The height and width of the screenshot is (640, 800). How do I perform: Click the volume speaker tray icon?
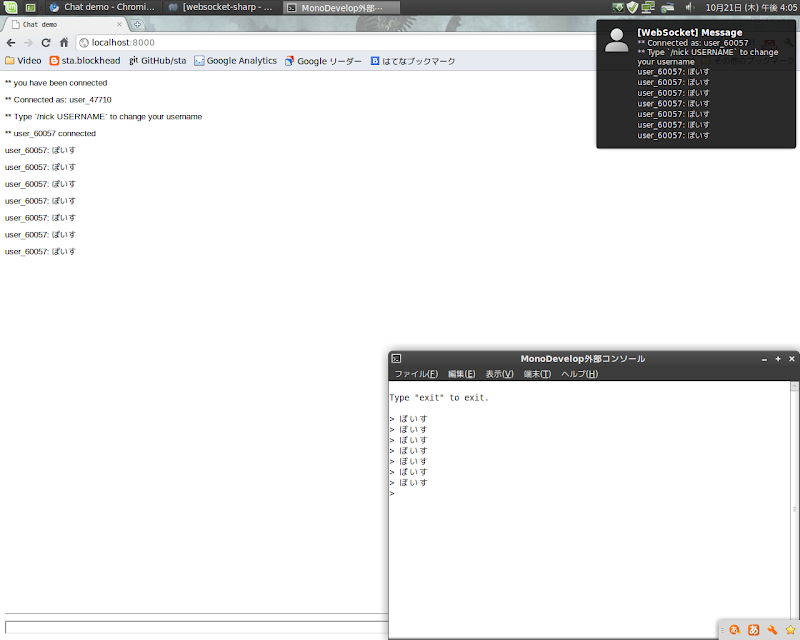[689, 7]
